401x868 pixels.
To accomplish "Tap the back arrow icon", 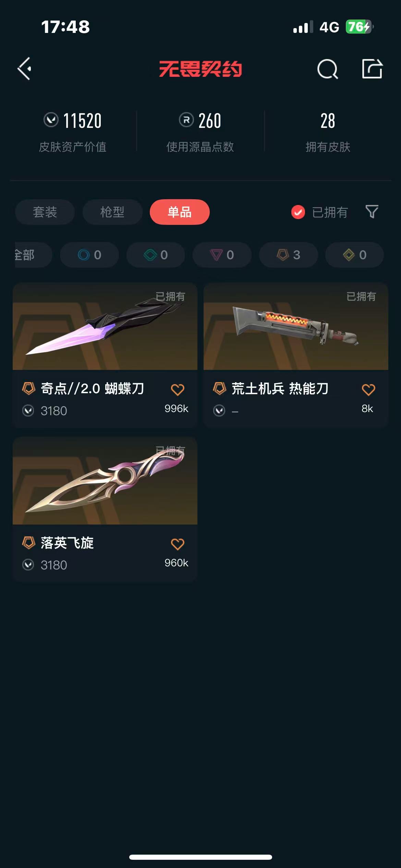I will point(24,69).
